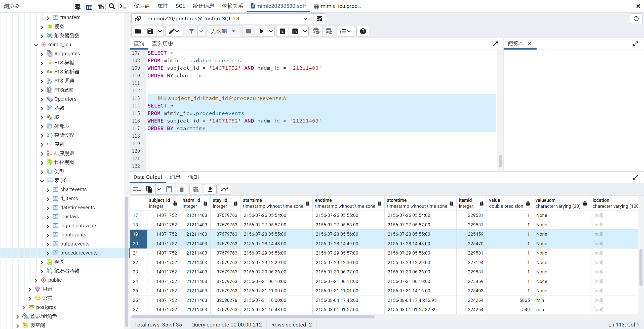The image size is (644, 329).
Task: Expand the public schema node
Action: pos(36,280)
